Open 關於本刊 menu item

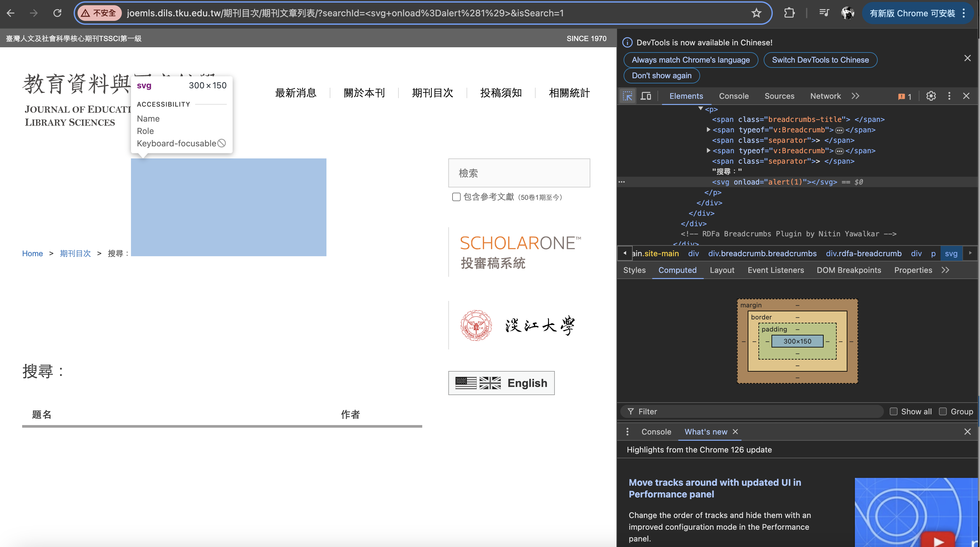point(364,93)
